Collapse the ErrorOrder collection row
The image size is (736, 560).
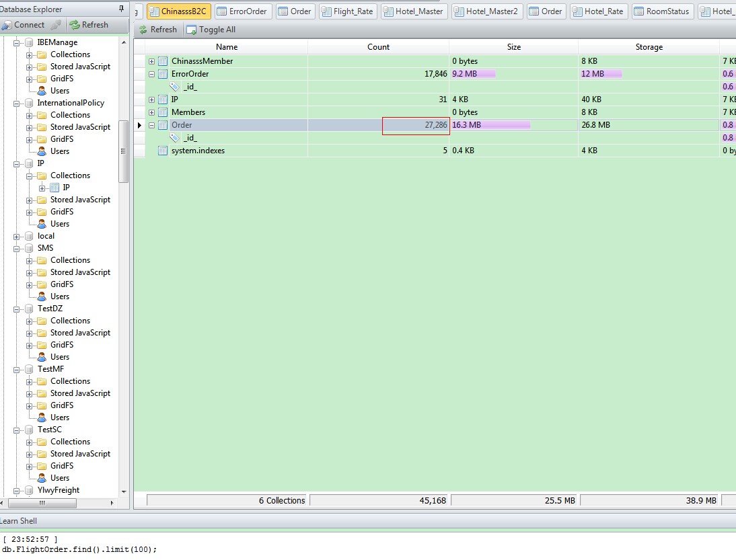click(151, 74)
